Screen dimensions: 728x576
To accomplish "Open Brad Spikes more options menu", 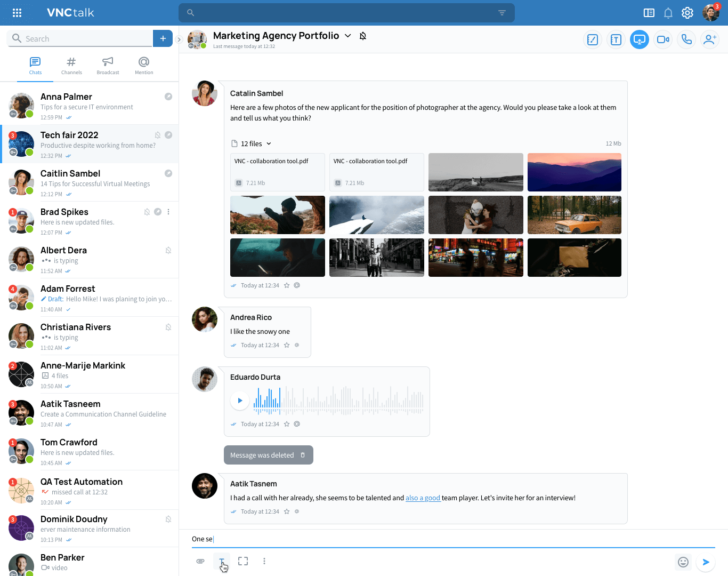I will coord(168,212).
